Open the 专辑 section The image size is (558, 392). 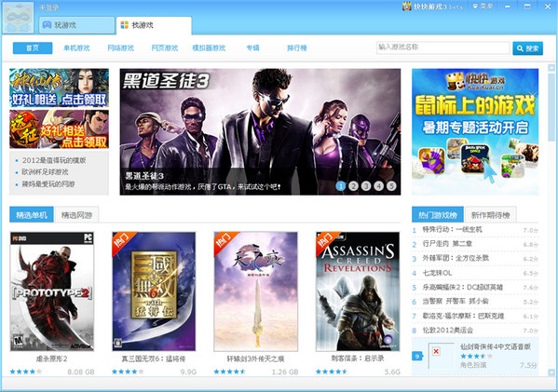point(252,48)
